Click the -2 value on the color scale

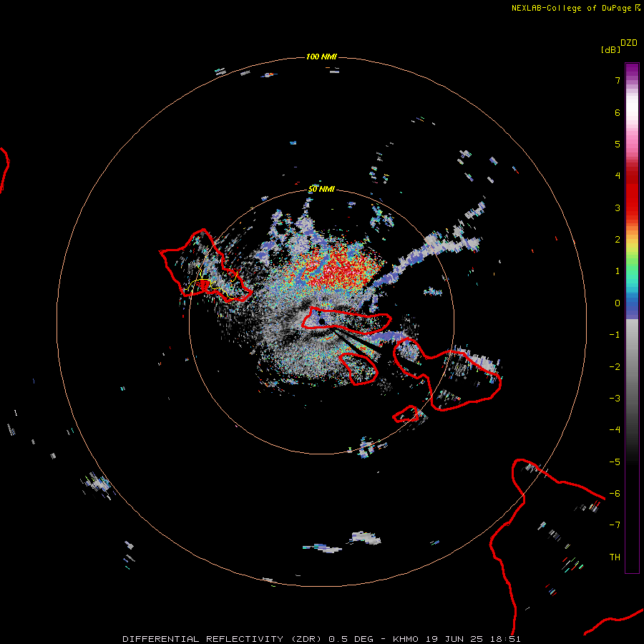coord(615,367)
